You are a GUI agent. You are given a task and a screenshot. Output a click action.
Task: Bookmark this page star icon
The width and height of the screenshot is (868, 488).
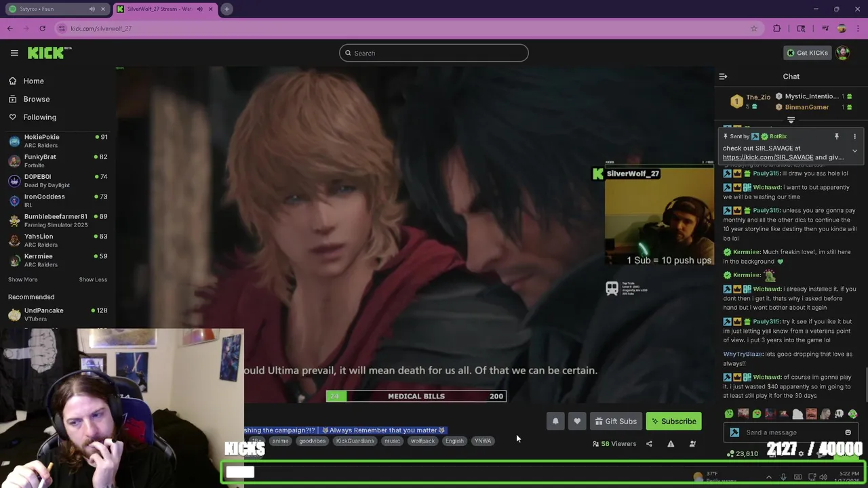click(x=753, y=28)
